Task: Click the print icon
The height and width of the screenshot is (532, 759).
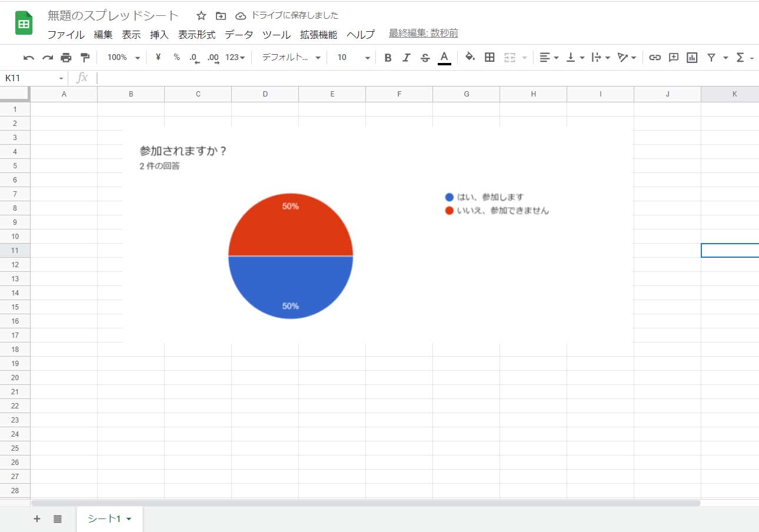Action: coord(66,58)
